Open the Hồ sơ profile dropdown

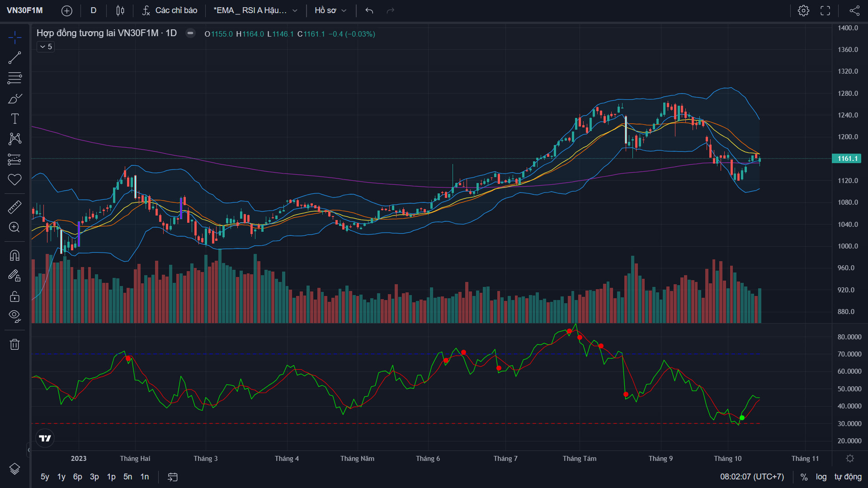pos(330,10)
